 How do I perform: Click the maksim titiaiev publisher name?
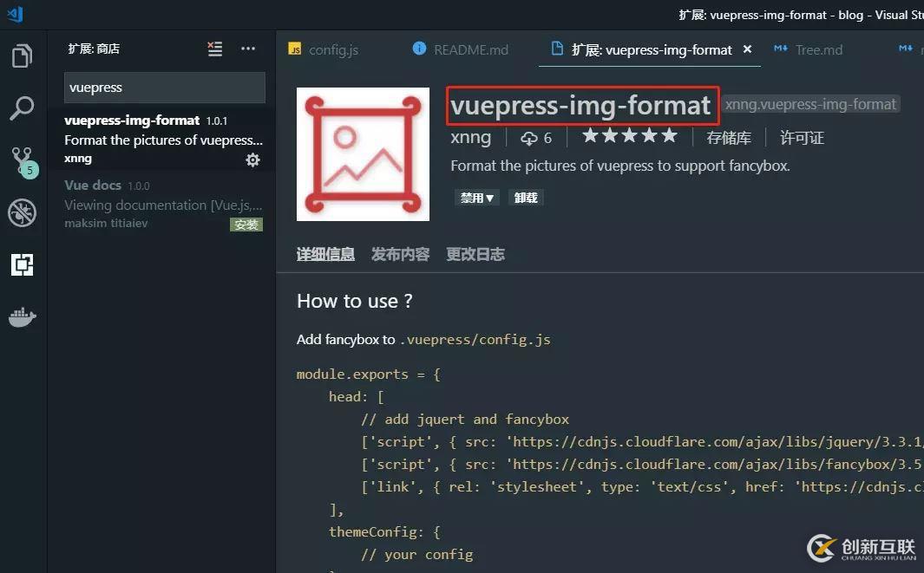pos(106,223)
